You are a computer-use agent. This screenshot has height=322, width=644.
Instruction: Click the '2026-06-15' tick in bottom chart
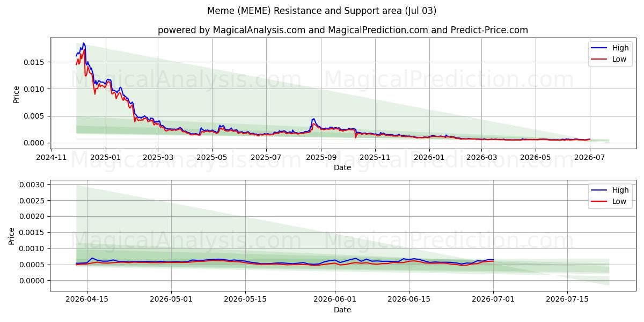[409, 299]
